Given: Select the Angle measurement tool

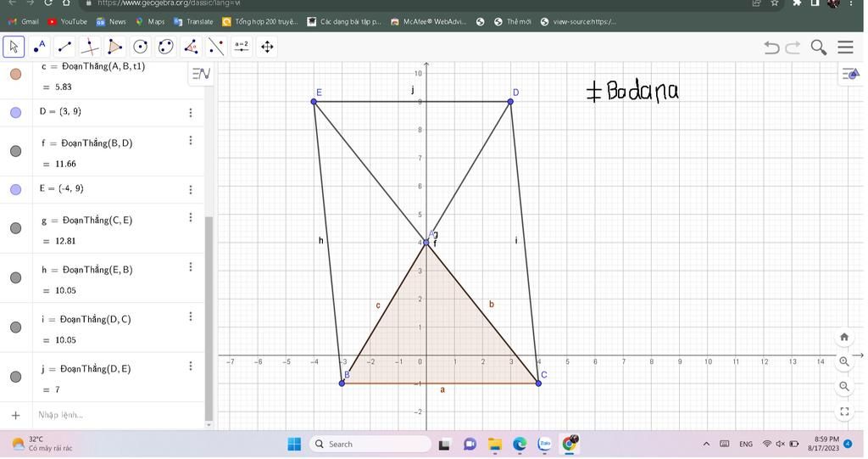Looking at the screenshot, I should [x=191, y=47].
